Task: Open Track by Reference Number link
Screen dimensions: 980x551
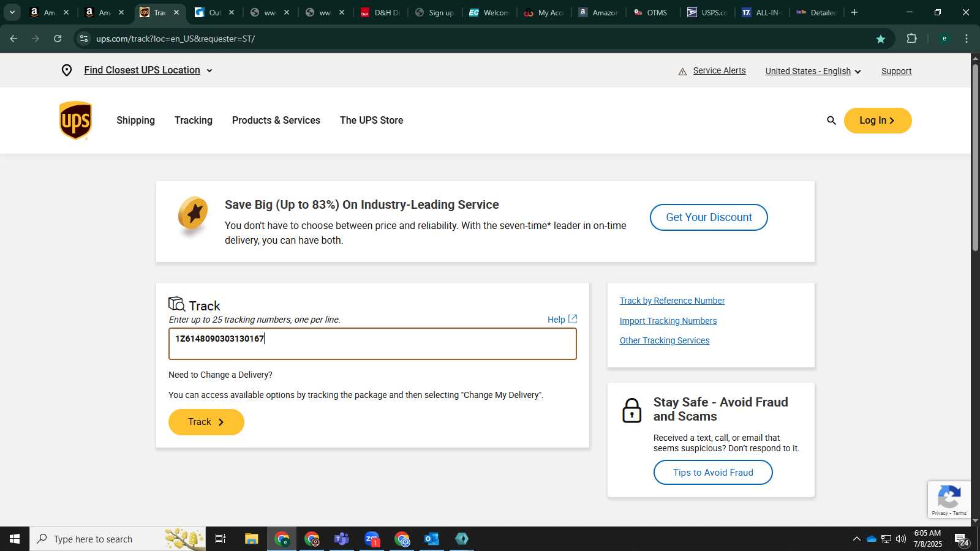Action: (x=672, y=301)
